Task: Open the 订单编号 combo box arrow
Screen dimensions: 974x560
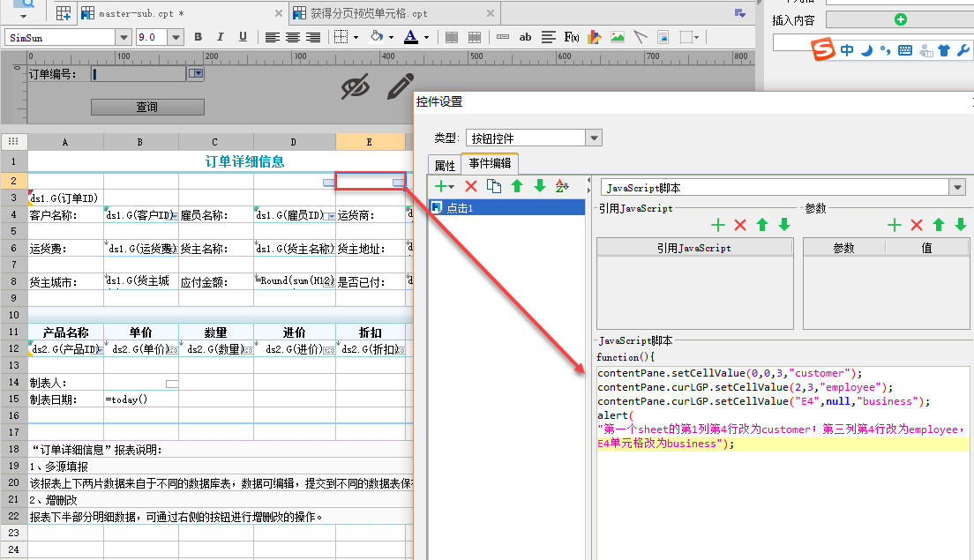Action: tap(196, 73)
